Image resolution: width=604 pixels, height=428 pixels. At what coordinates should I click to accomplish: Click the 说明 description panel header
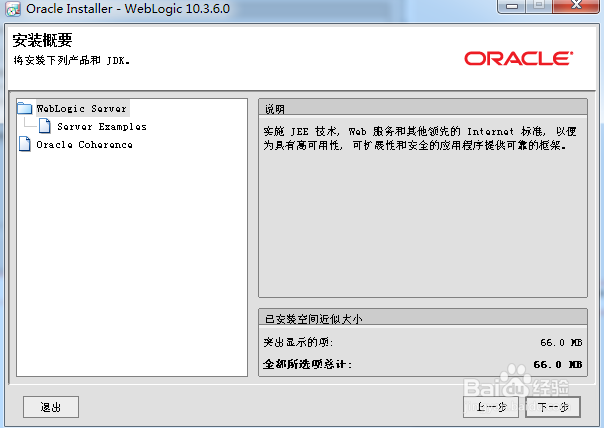pyautogui.click(x=423, y=109)
